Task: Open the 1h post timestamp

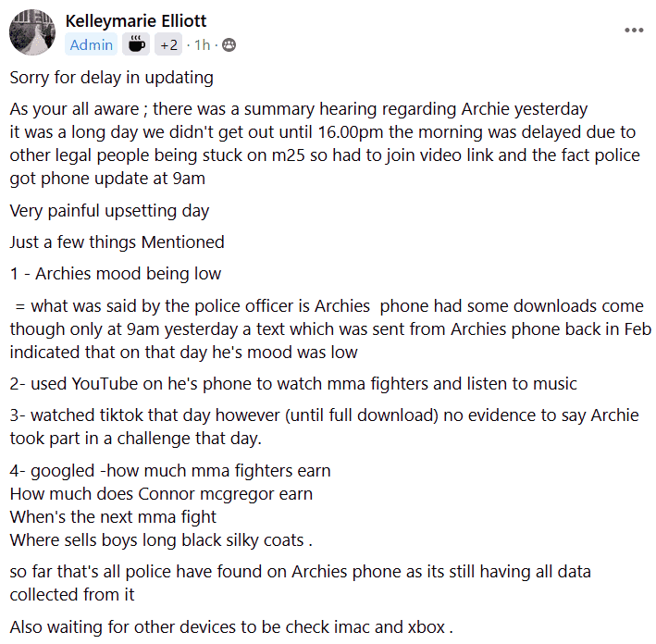Action: point(202,44)
